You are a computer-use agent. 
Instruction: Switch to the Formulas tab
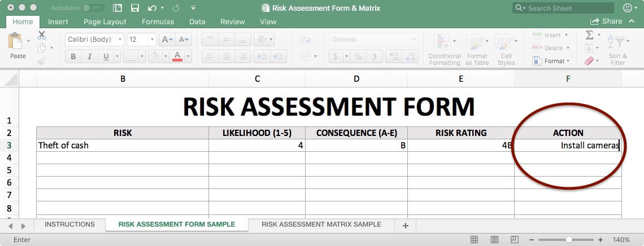[158, 22]
